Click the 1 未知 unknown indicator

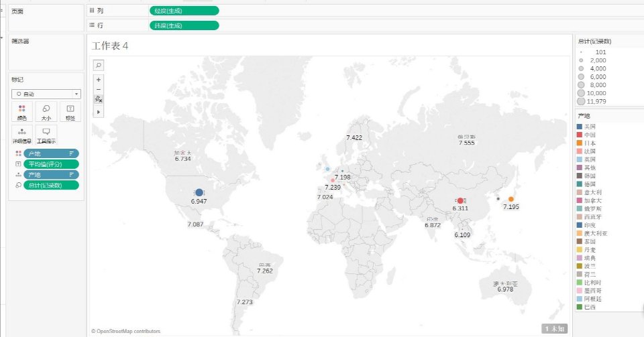coord(555,328)
